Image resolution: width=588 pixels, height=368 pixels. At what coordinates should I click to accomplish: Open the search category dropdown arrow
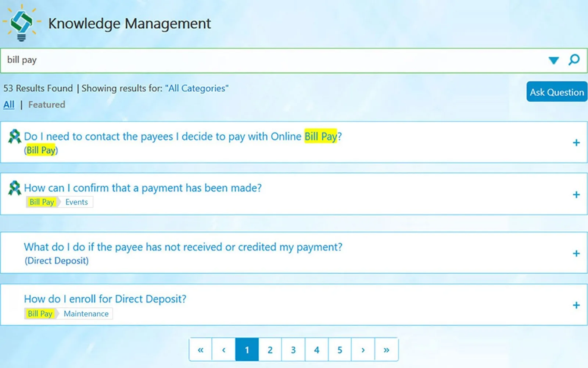point(553,60)
